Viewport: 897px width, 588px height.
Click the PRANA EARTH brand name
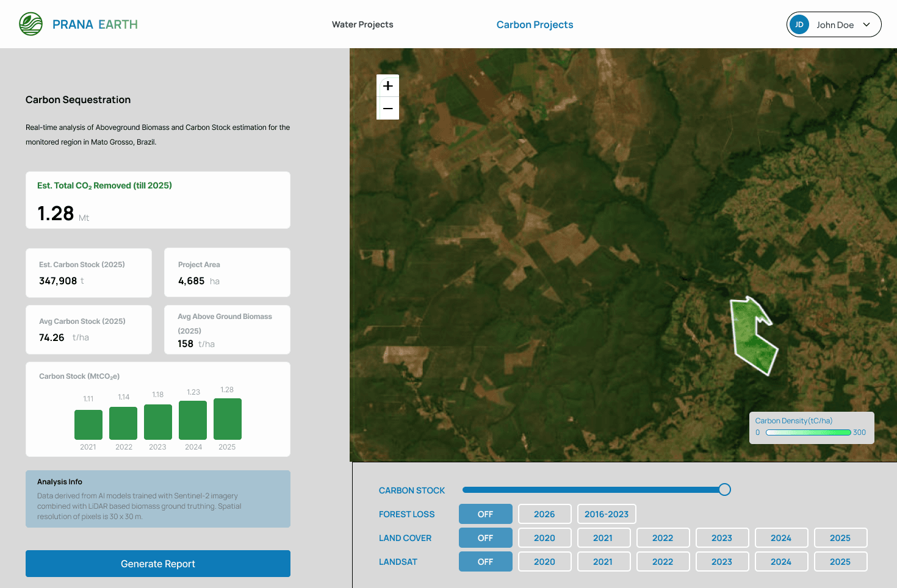95,24
